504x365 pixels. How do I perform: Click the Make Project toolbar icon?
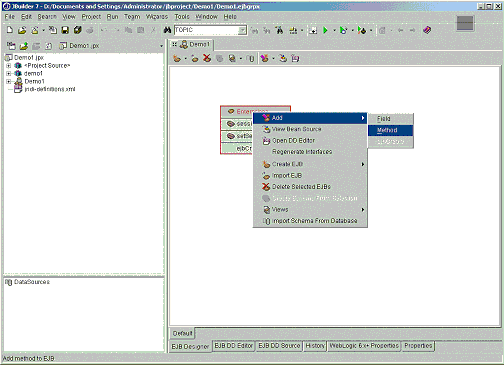(293, 30)
